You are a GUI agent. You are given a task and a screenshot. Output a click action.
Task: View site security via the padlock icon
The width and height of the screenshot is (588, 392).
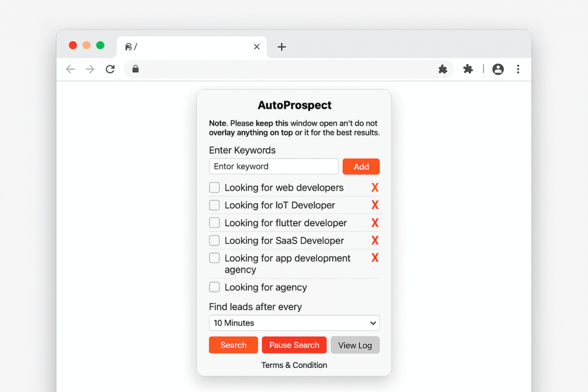tap(136, 69)
